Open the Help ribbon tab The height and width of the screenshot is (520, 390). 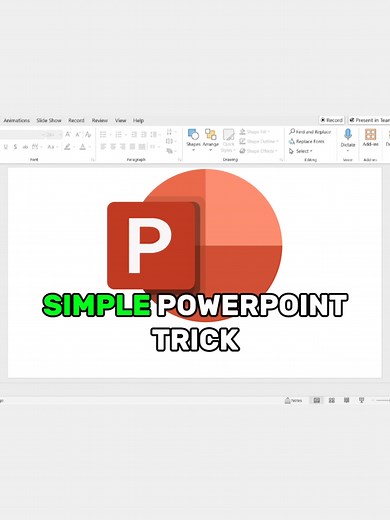[x=138, y=120]
